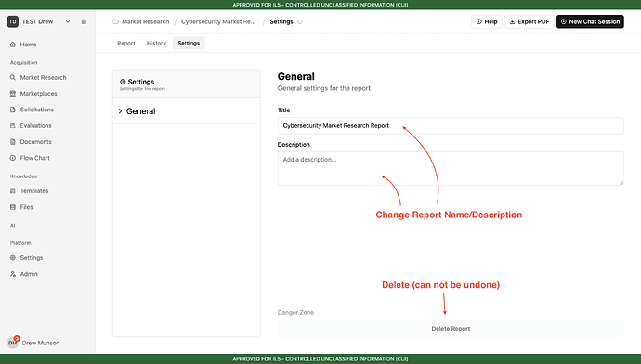The image size is (641, 364).
Task: Click into the Title input field
Action: [451, 126]
